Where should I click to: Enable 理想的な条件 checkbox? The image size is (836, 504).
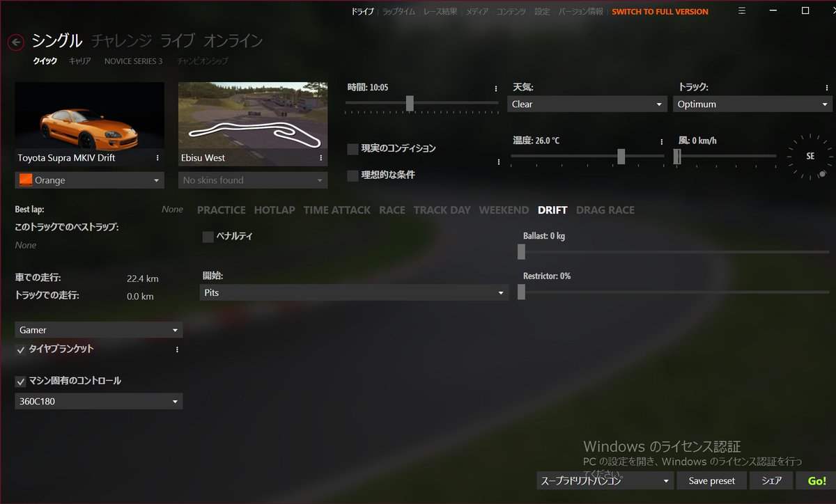coord(353,175)
